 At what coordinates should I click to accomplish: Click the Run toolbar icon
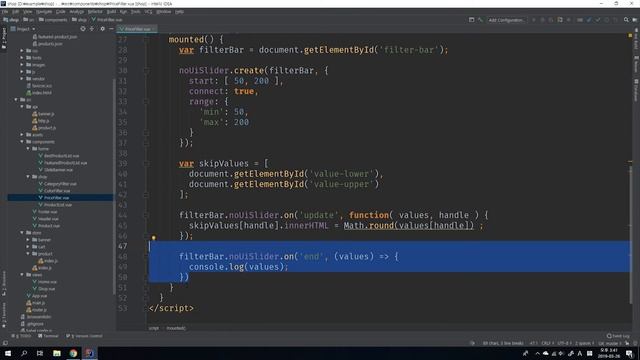(x=533, y=20)
